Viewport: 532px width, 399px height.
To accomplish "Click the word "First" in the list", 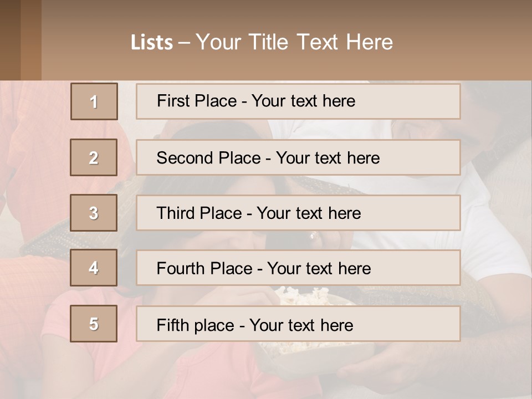I will [x=173, y=101].
